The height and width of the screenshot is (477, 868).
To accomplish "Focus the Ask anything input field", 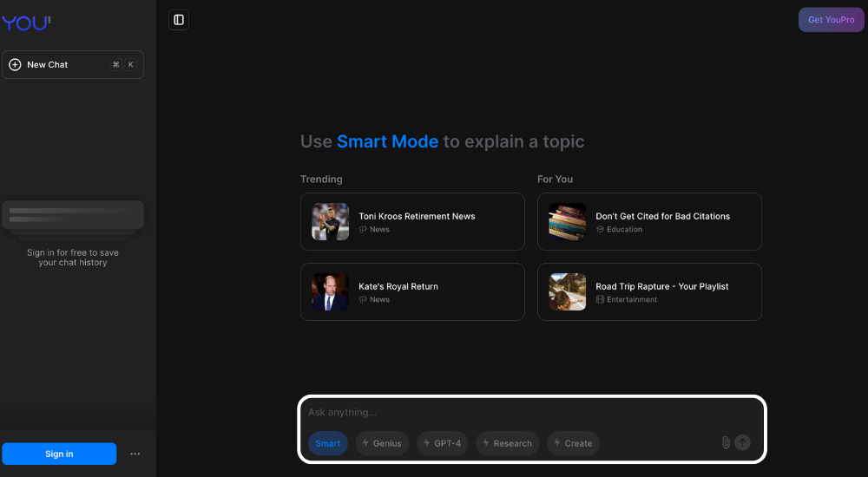I will pyautogui.click(x=531, y=412).
